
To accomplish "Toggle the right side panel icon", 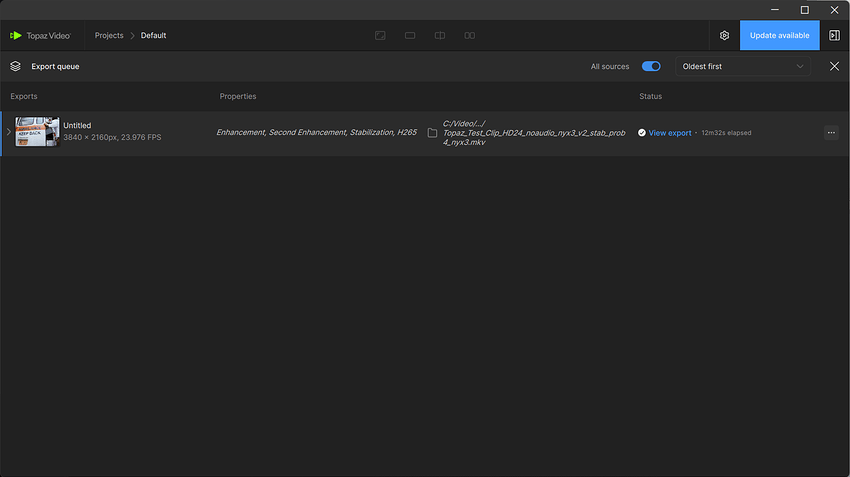I will pyautogui.click(x=834, y=35).
